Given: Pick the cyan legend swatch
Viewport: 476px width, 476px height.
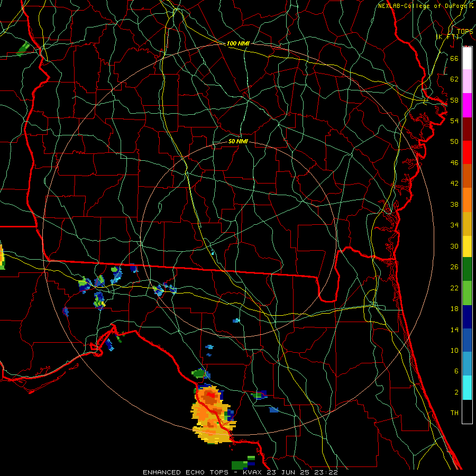Looking at the screenshot, I should (x=467, y=388).
